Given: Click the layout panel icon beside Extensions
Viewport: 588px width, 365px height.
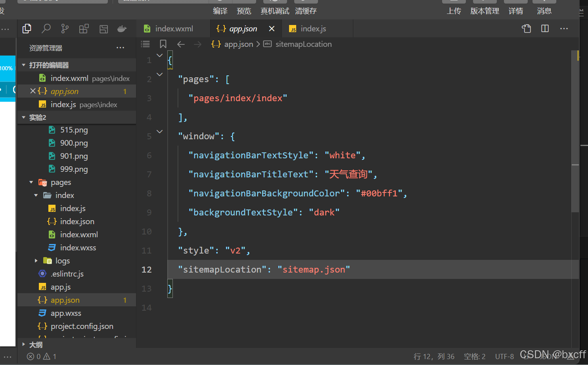Looking at the screenshot, I should (x=103, y=29).
